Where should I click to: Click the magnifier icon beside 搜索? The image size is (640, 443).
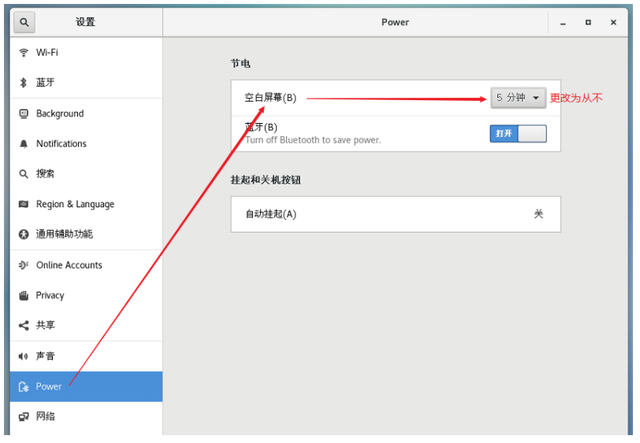point(24,174)
